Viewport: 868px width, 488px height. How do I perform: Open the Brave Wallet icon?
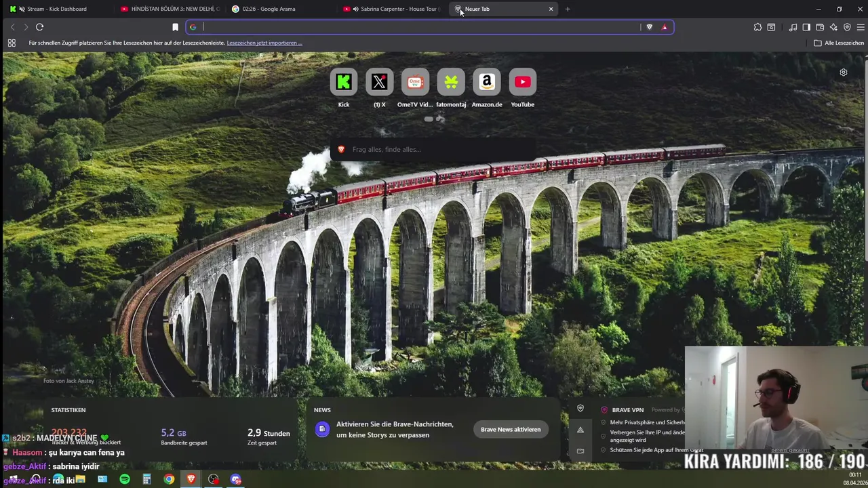click(x=820, y=27)
